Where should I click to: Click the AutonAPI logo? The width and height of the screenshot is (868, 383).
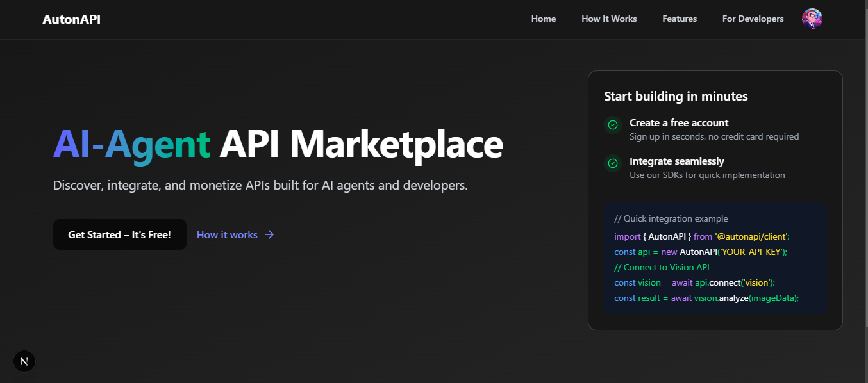[x=71, y=19]
